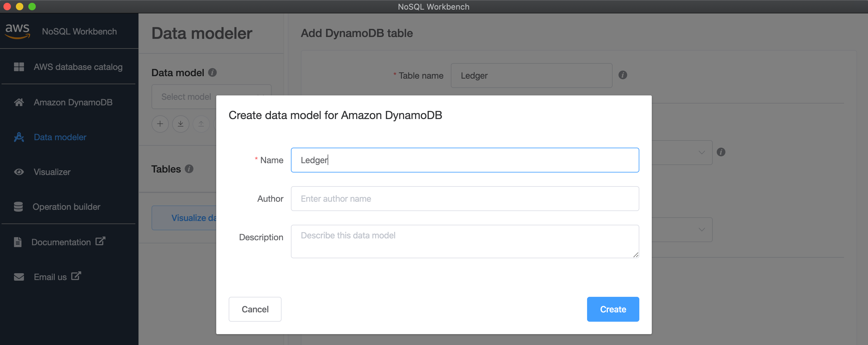
Task: Click the Email us envelope icon
Action: click(19, 277)
